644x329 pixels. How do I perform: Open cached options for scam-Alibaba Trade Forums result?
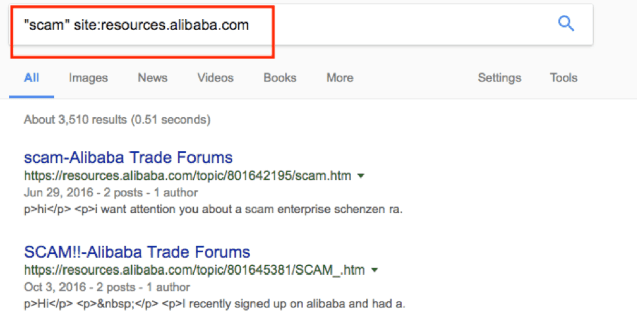tap(361, 176)
